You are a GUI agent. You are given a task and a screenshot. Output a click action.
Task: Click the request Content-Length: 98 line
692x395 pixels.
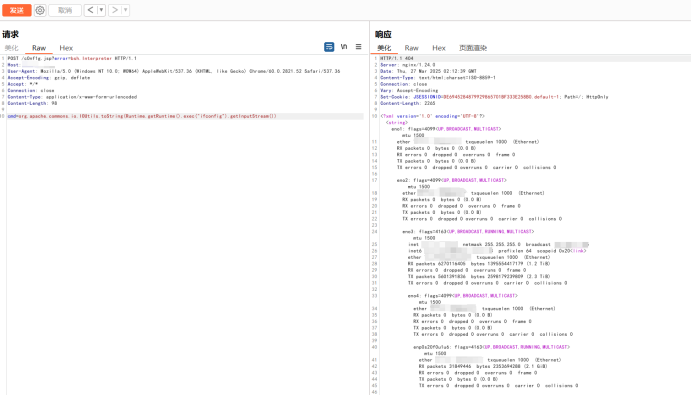pyautogui.click(x=32, y=103)
